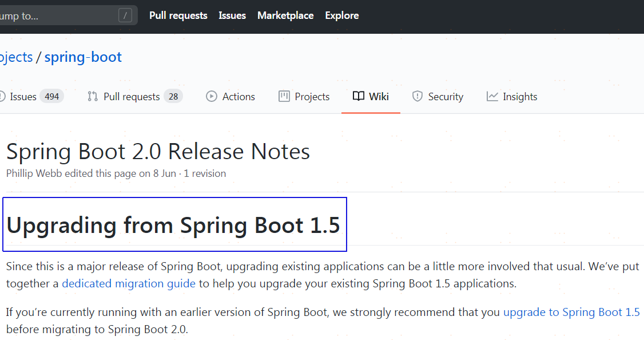Open Explore in top navigation
Screen dimensions: 644x340
341,15
